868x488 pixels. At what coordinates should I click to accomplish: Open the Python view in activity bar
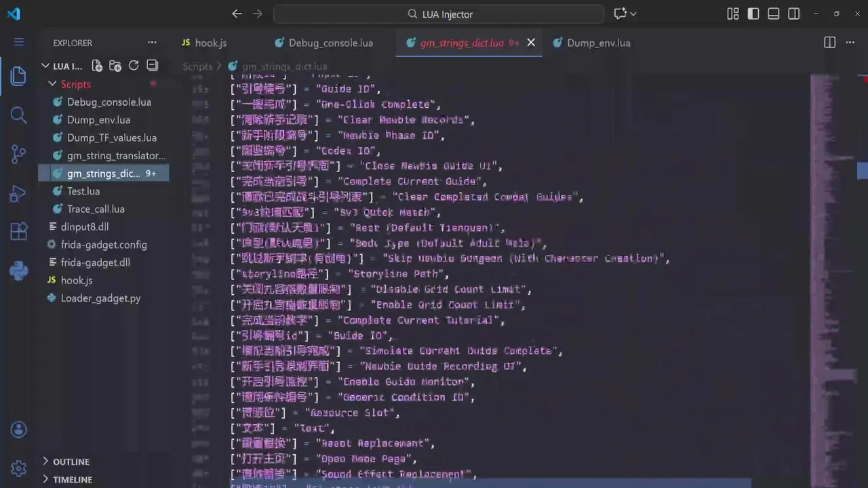[18, 271]
